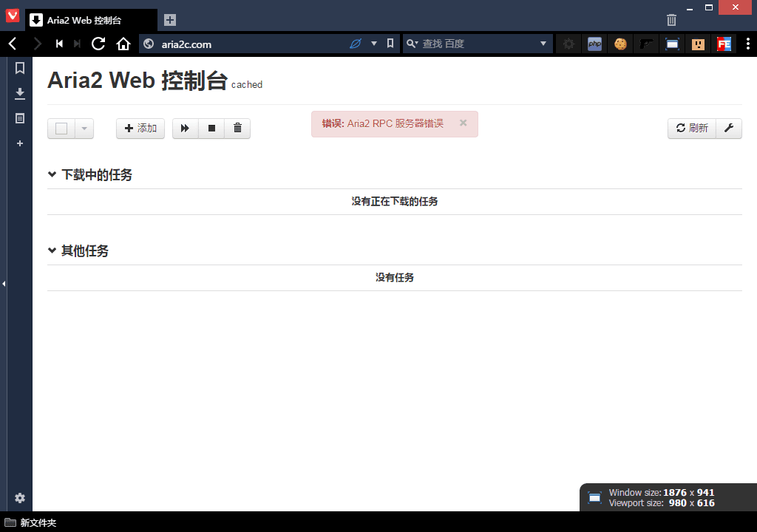Go back in browser history
The width and height of the screenshot is (757, 532).
[x=13, y=44]
